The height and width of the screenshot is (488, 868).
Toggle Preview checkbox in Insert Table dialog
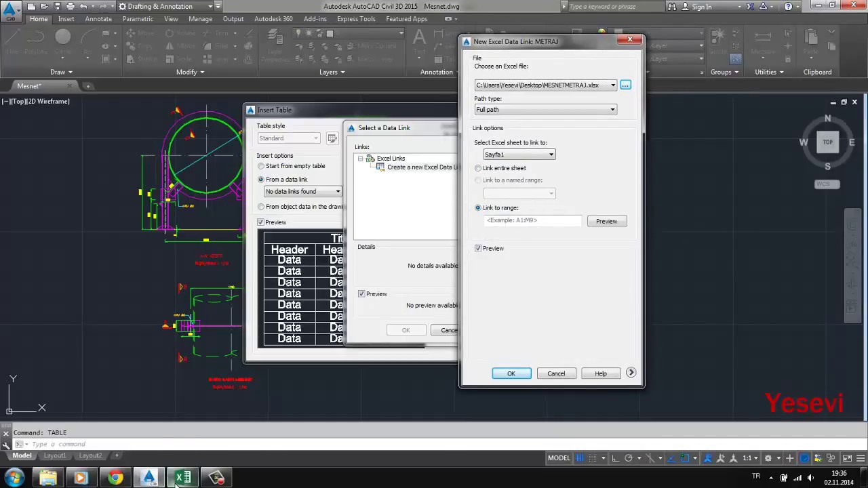tap(261, 222)
